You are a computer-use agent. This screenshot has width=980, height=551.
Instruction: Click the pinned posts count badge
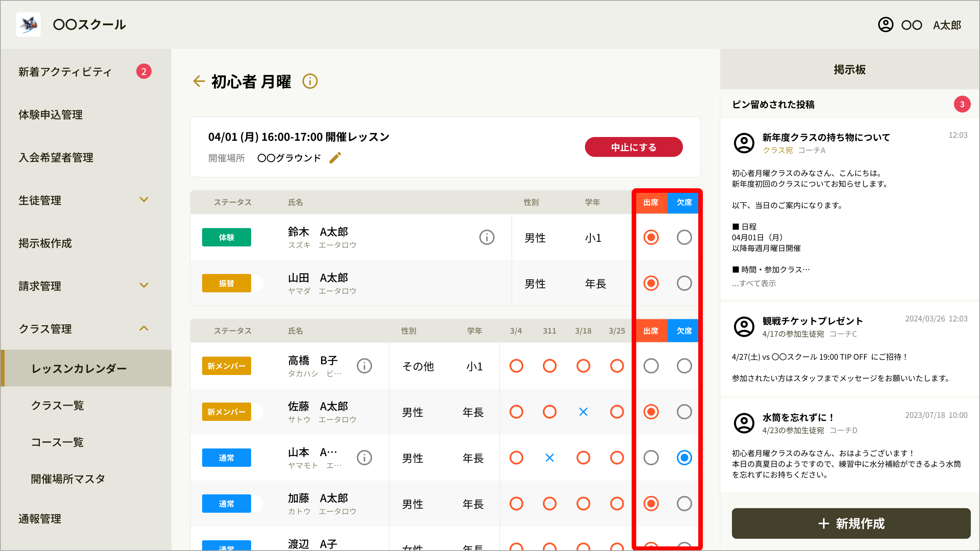coord(962,104)
